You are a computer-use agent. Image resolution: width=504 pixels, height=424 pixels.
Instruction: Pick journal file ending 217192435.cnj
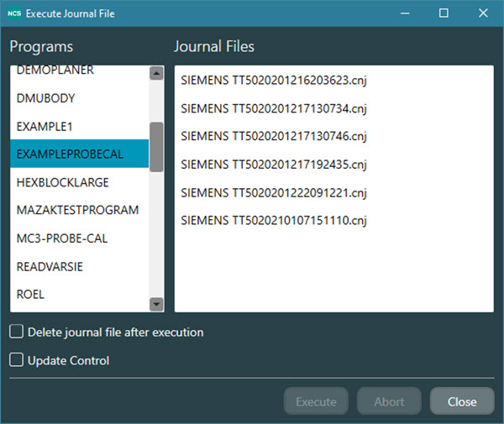pos(274,164)
